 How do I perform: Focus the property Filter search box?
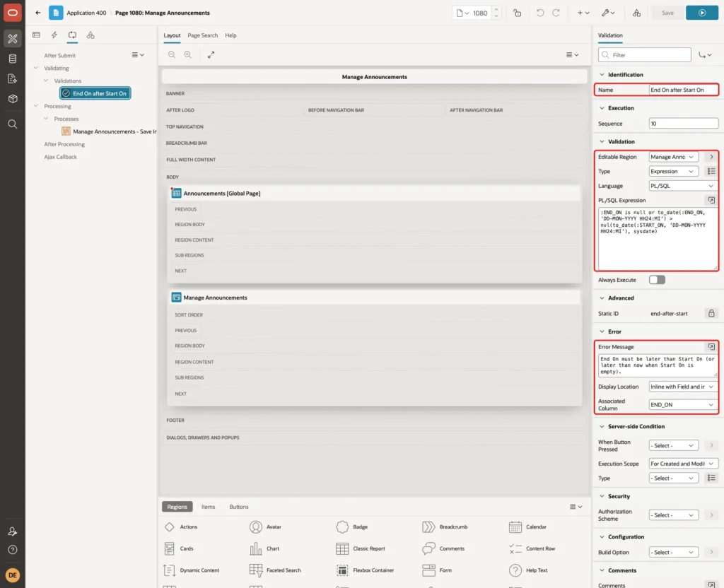pos(645,55)
